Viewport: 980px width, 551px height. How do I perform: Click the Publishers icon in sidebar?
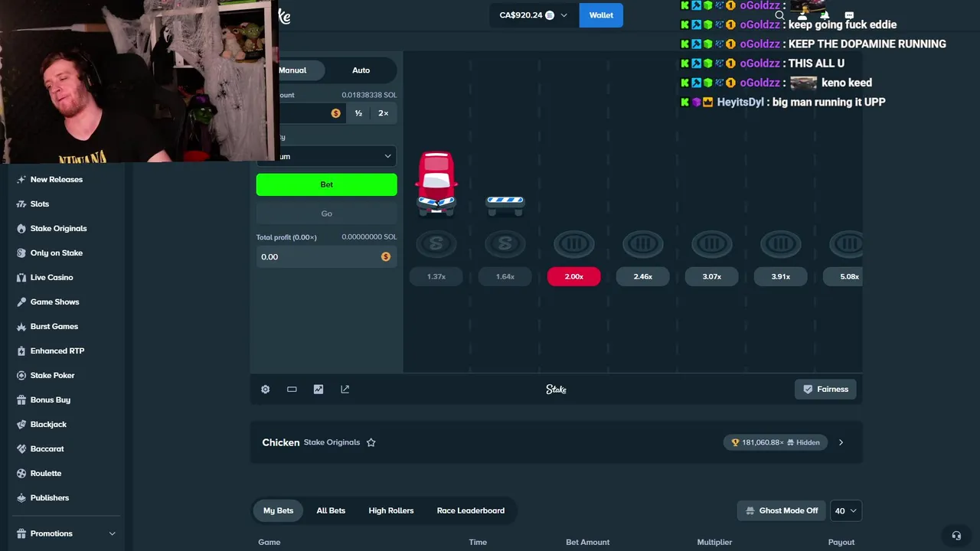point(21,497)
